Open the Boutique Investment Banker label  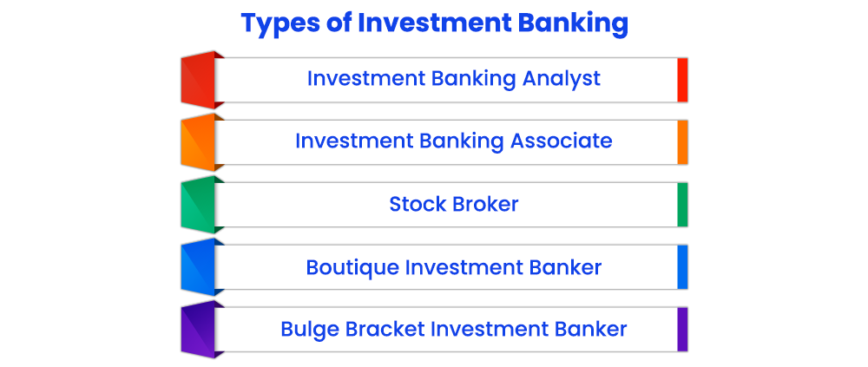[x=453, y=267]
